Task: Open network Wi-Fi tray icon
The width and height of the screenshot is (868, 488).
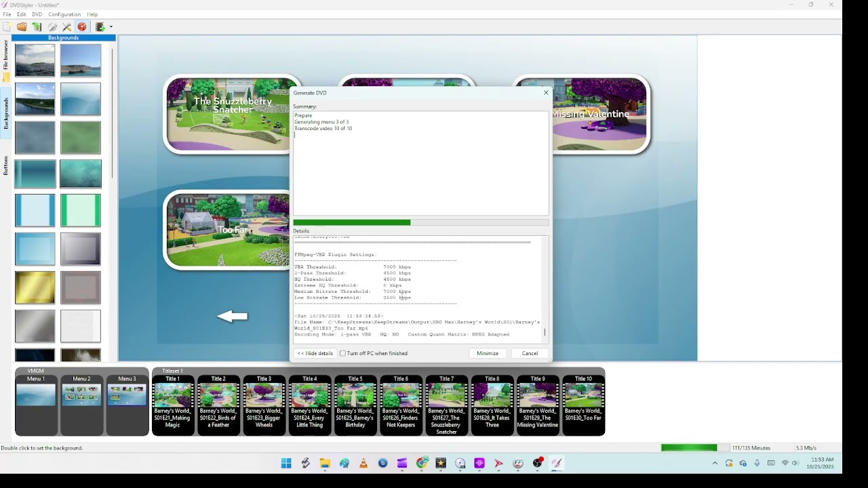Action: click(x=785, y=464)
